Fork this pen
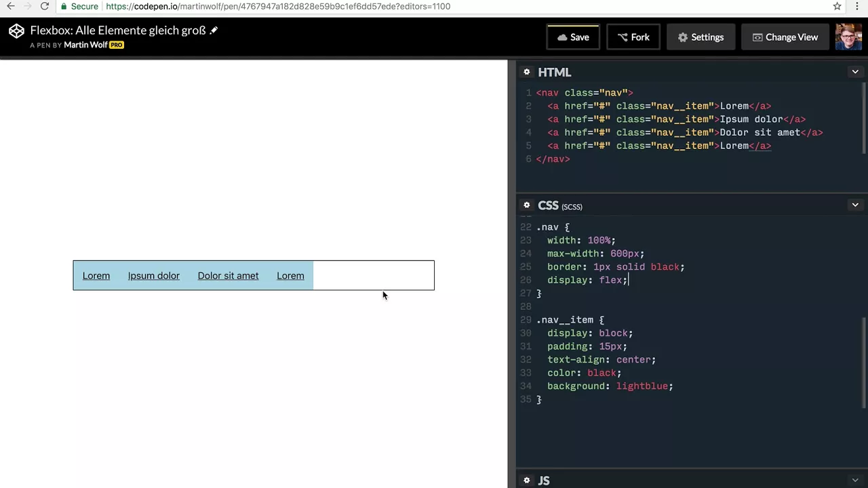Viewport: 868px width, 488px height. click(633, 37)
